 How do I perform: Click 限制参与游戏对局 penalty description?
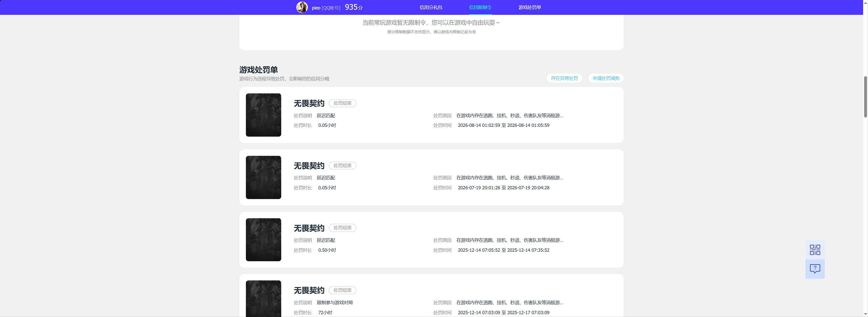click(x=334, y=302)
